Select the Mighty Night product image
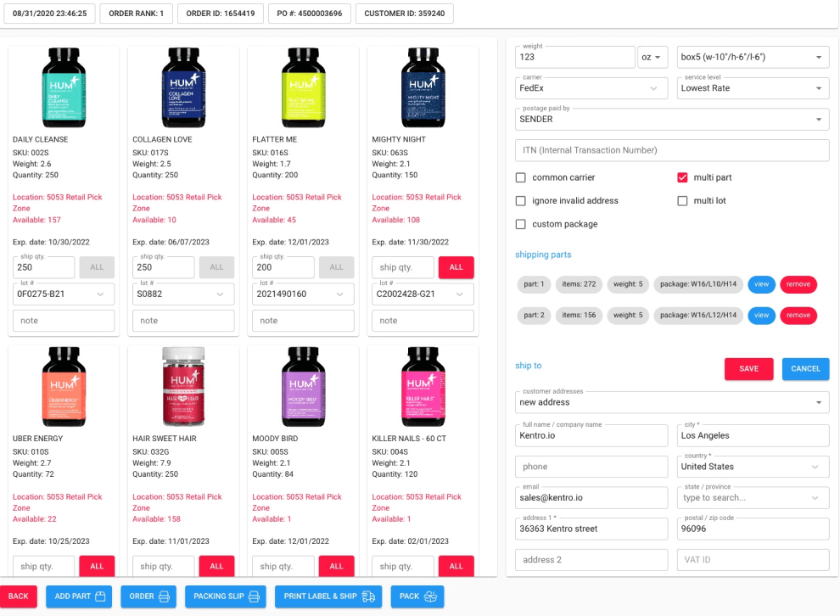This screenshot has width=840, height=616. (x=423, y=87)
